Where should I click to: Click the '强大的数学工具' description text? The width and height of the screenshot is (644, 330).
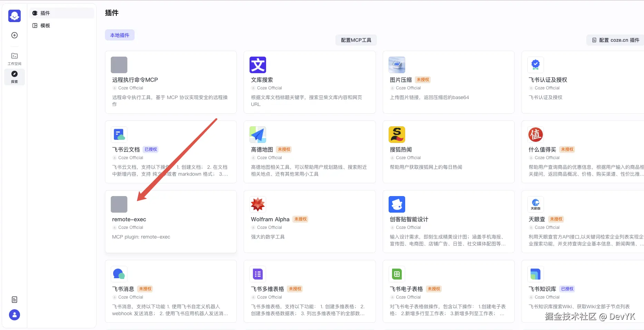[268, 237]
